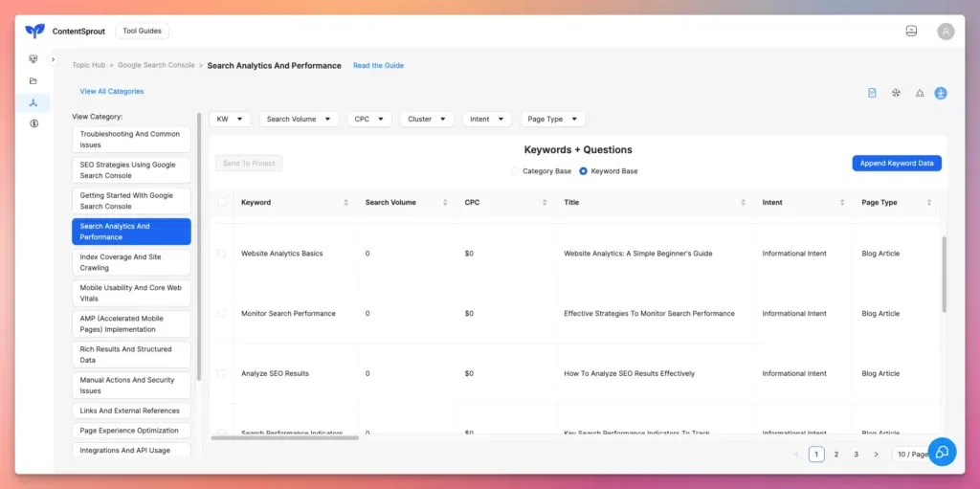The image size is (980, 489).
Task: Open the folder icon in left sidebar
Action: point(33,80)
